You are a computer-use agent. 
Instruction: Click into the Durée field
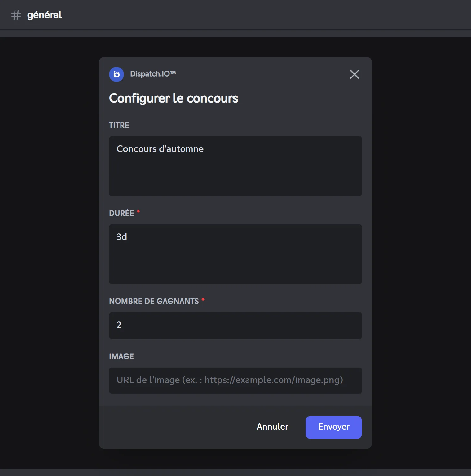click(235, 254)
